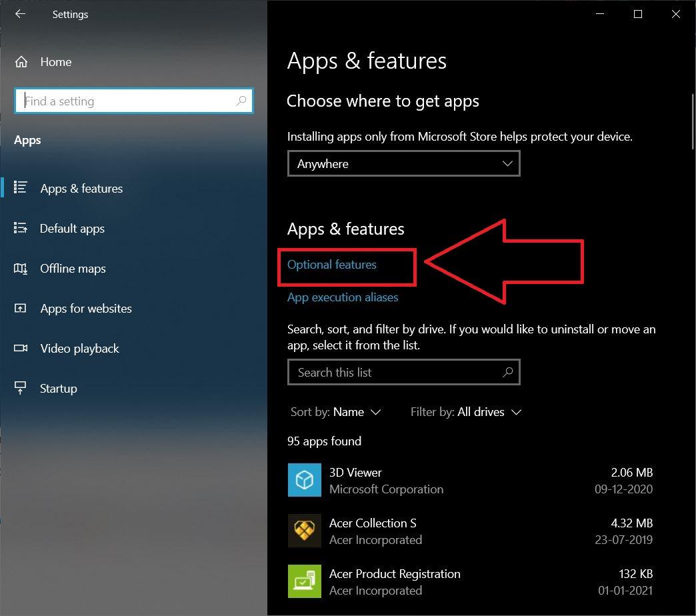Maximize the Settings window
The height and width of the screenshot is (616, 696).
pyautogui.click(x=637, y=14)
